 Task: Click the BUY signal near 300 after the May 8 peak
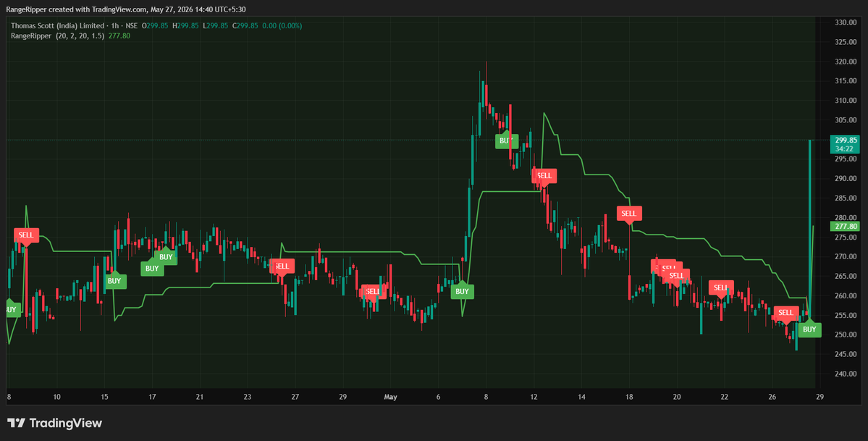pyautogui.click(x=506, y=140)
